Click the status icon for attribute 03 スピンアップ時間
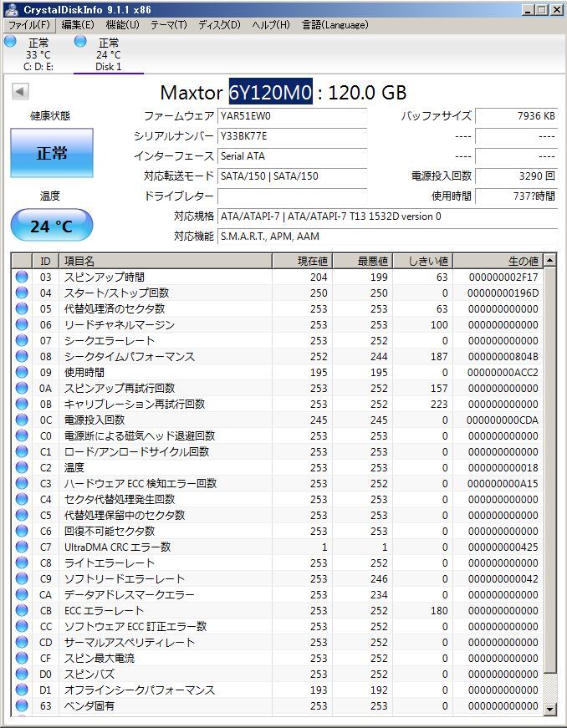This screenshot has width=567, height=728. click(x=22, y=277)
